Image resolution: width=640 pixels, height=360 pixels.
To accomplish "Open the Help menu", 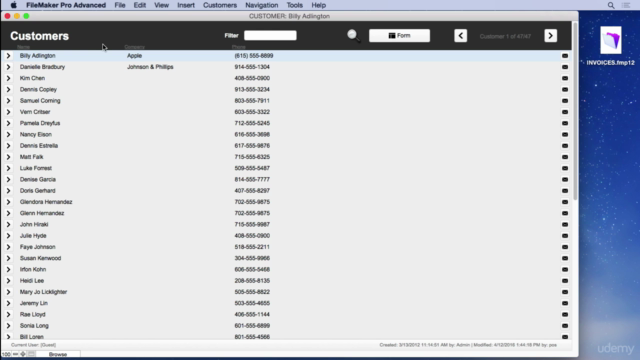I will tap(318, 5).
